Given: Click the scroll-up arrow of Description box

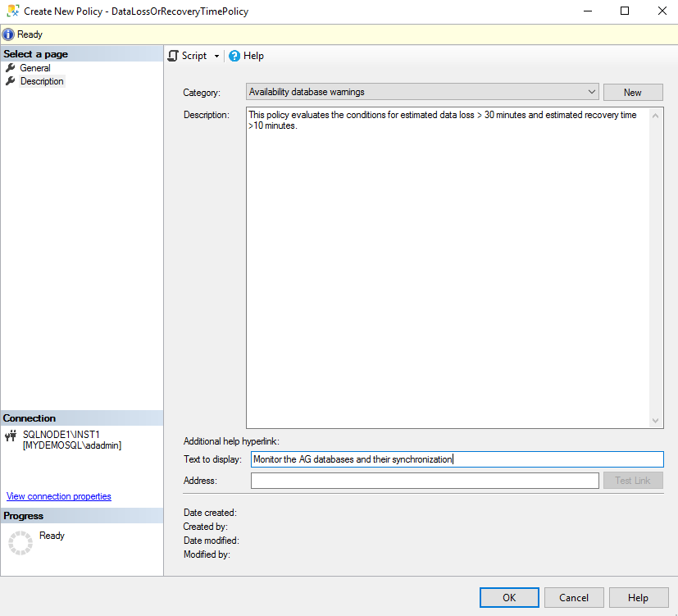Looking at the screenshot, I should pos(655,116).
